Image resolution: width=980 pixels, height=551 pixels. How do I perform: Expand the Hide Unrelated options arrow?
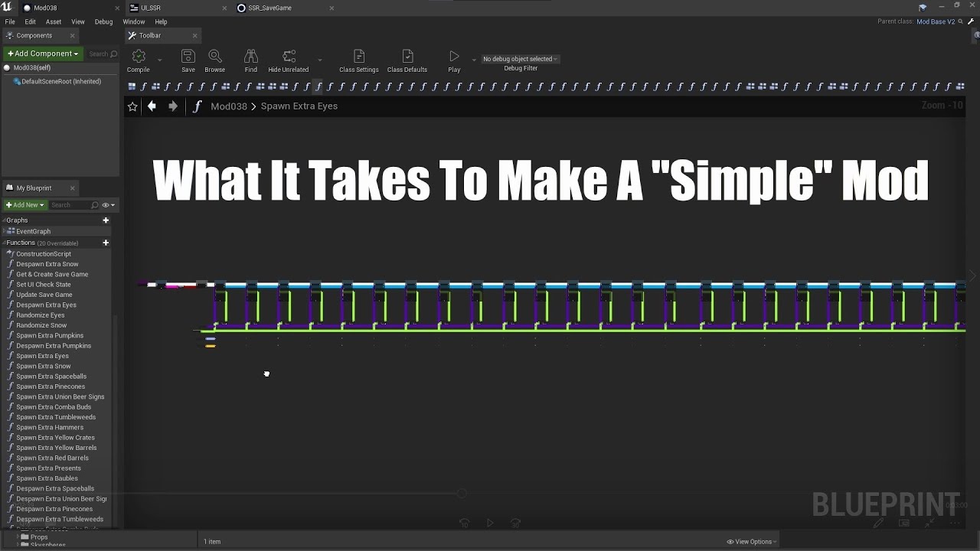pos(319,60)
